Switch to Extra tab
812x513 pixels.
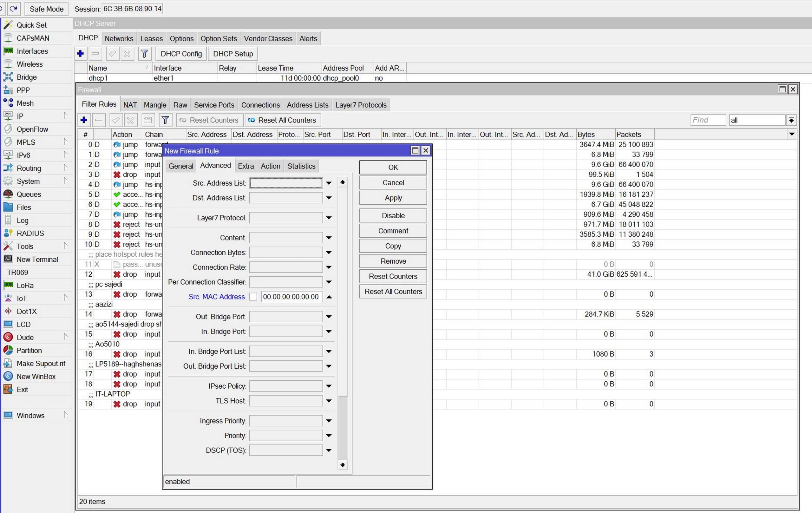[x=246, y=166]
